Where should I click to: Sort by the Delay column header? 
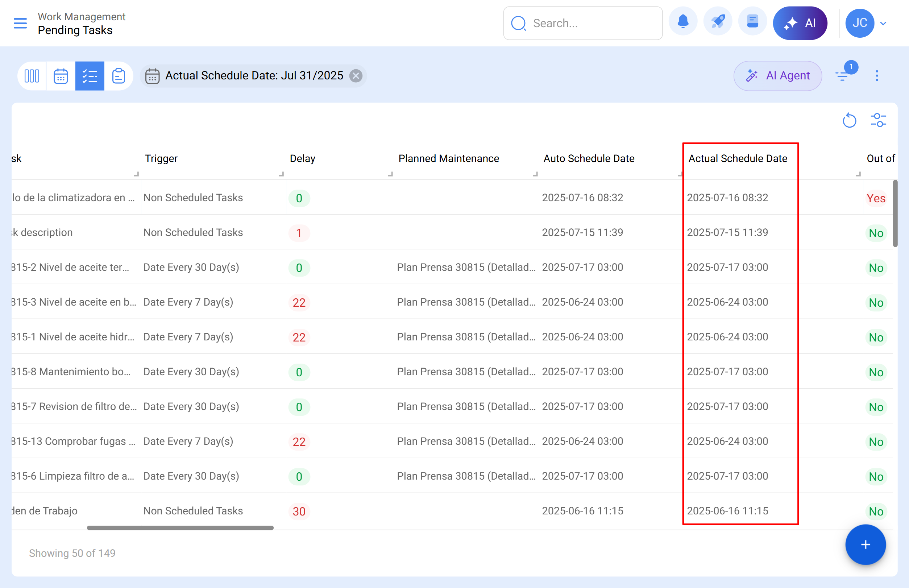point(302,158)
